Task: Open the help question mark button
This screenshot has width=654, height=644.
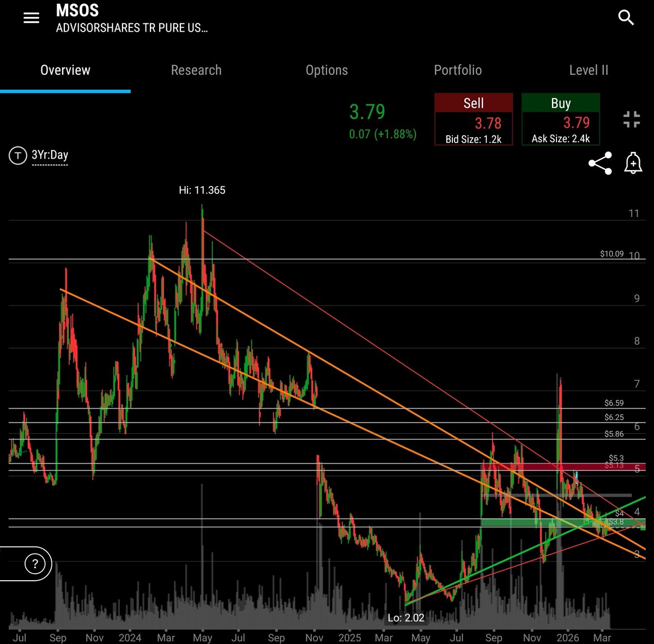Action: point(35,564)
